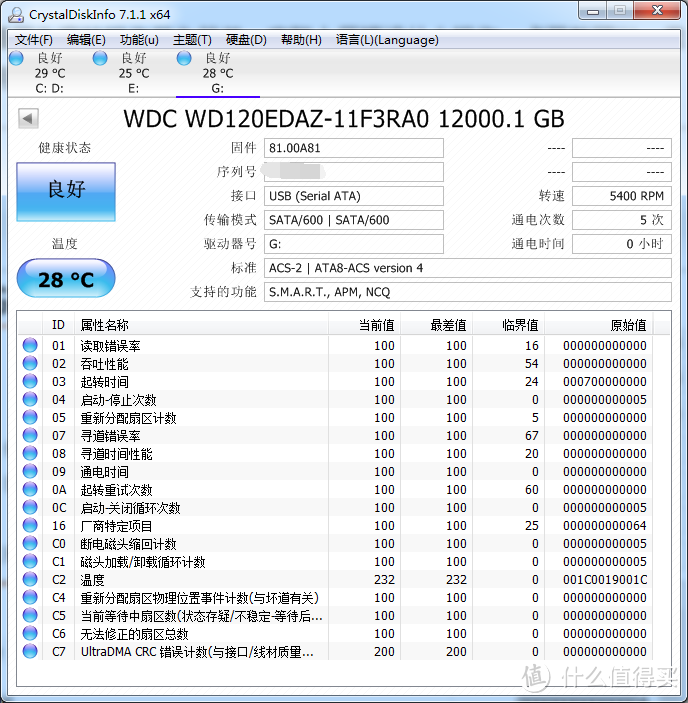The width and height of the screenshot is (688, 703).
Task: Click the 25 °C temperature text for disk E:
Action: tap(134, 73)
